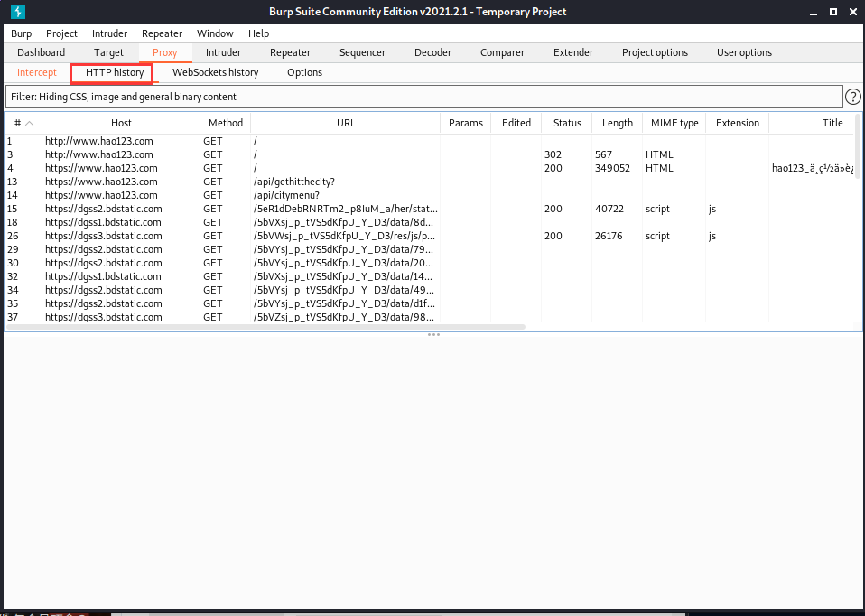Click the vertical scrollbar of history table
The height and width of the screenshot is (616, 865).
858,146
